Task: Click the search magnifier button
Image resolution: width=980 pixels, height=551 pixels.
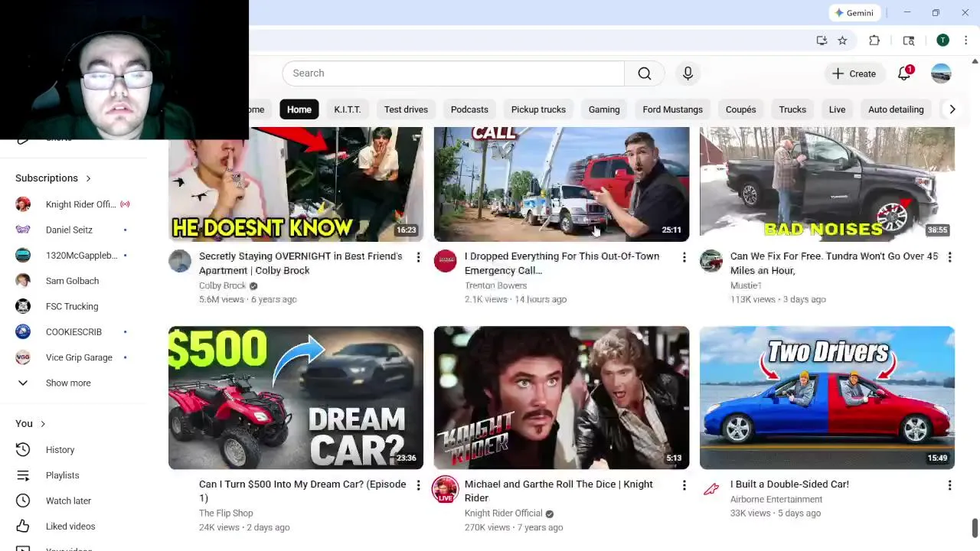Action: [645, 73]
